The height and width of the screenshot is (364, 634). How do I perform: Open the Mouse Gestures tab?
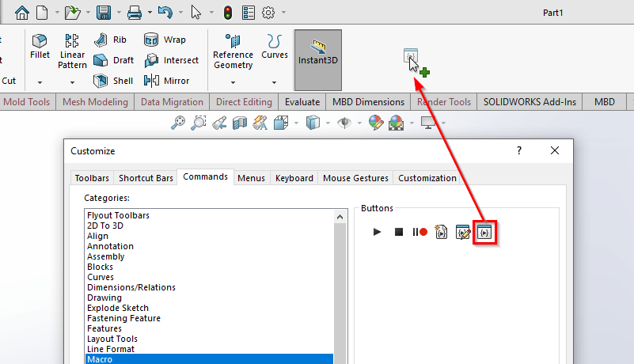(355, 178)
